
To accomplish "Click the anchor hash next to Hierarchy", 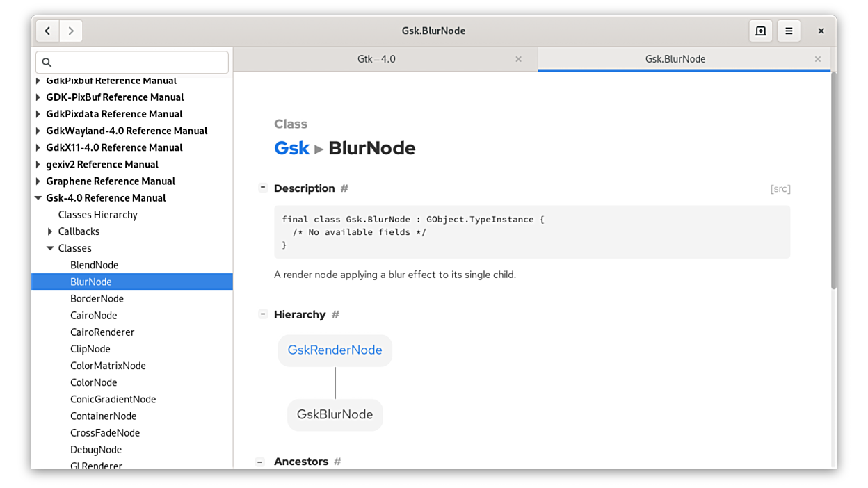I will tap(335, 315).
